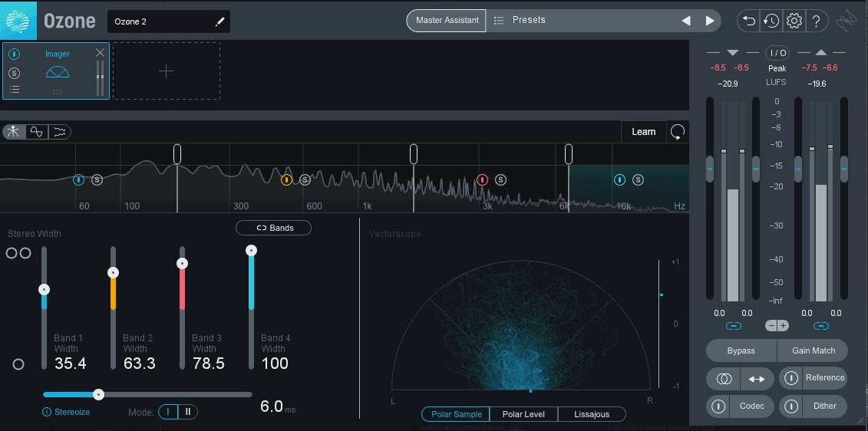Enable the Codec power toggle
This screenshot has height=431, width=868.
point(718,406)
